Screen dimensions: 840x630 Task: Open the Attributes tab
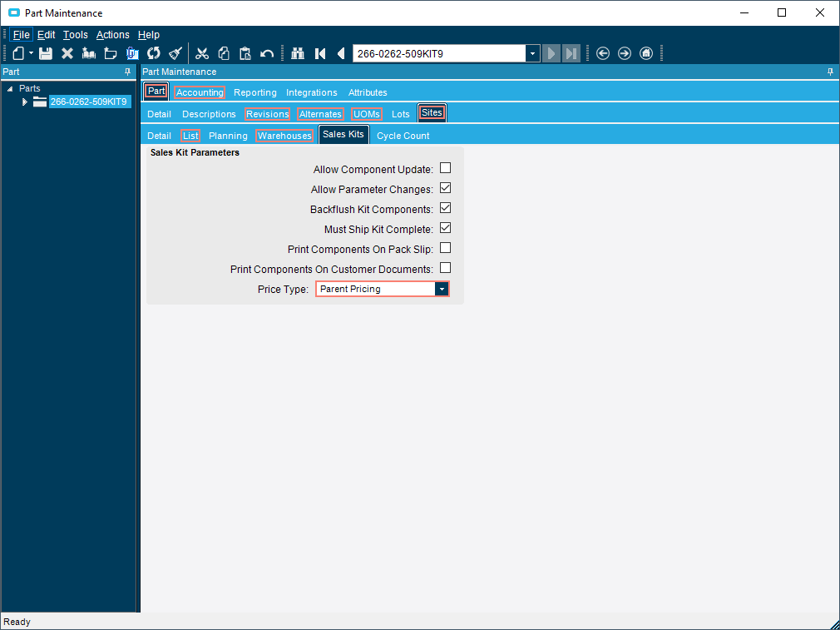tap(368, 92)
